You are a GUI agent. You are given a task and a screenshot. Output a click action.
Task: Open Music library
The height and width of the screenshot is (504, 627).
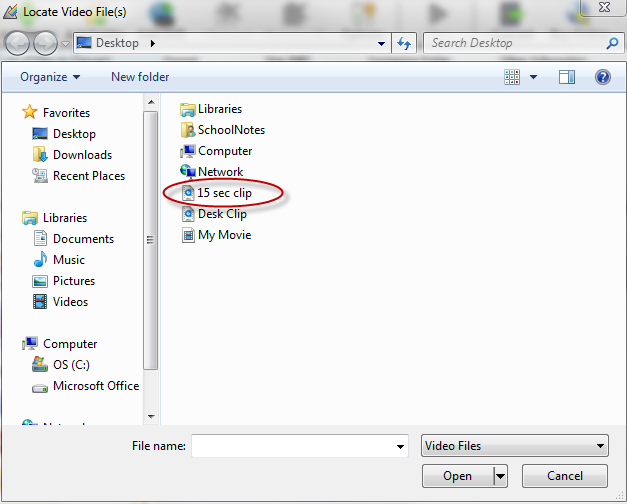69,260
